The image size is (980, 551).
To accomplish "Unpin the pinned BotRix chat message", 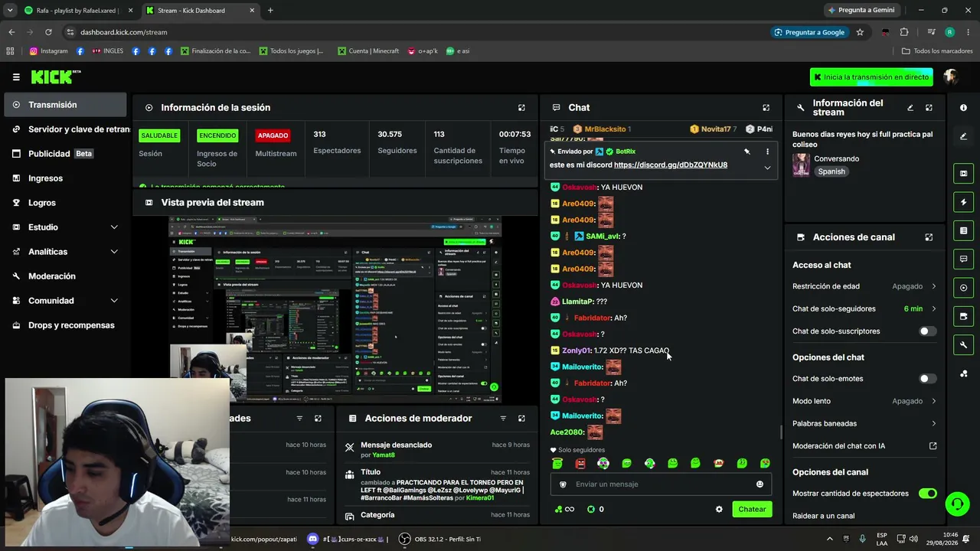I will [747, 152].
